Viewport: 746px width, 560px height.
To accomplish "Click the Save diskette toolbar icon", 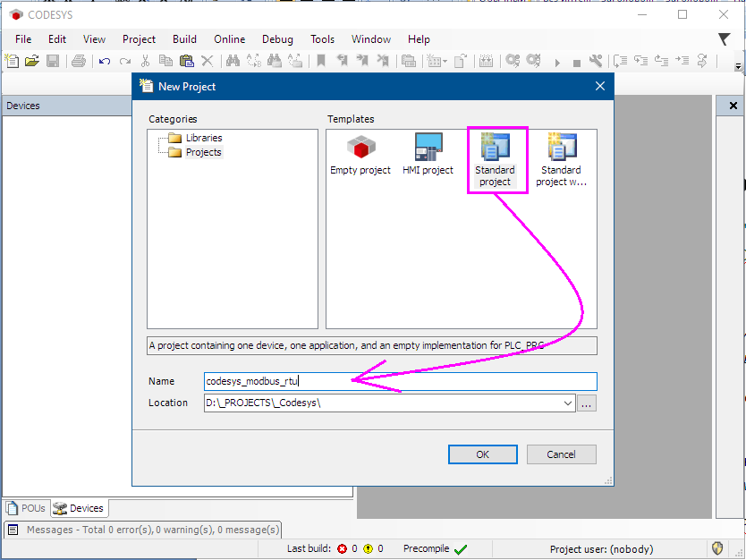I will pyautogui.click(x=53, y=61).
